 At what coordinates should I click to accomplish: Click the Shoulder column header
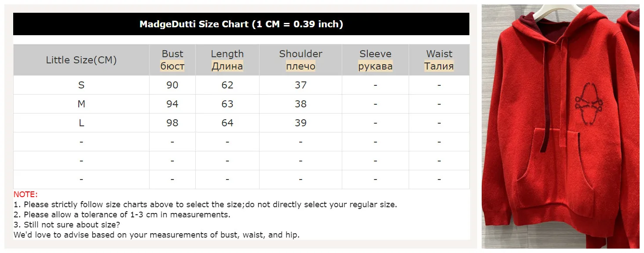click(300, 60)
